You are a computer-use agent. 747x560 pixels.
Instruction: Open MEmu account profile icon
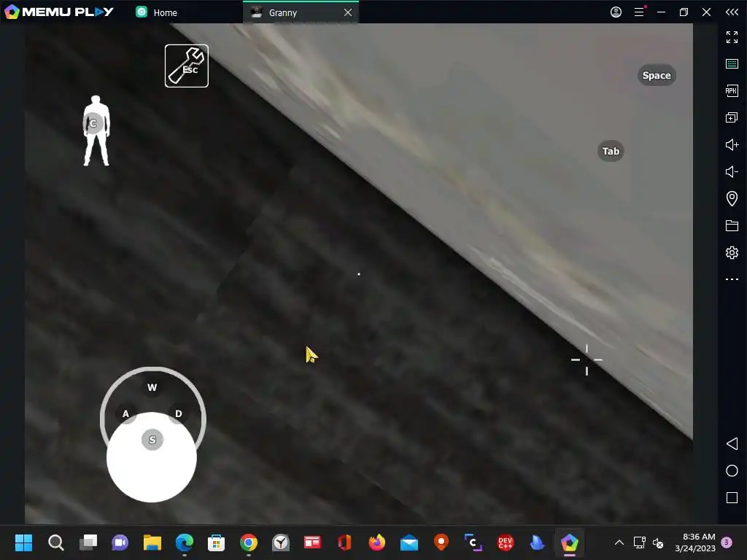pyautogui.click(x=616, y=12)
